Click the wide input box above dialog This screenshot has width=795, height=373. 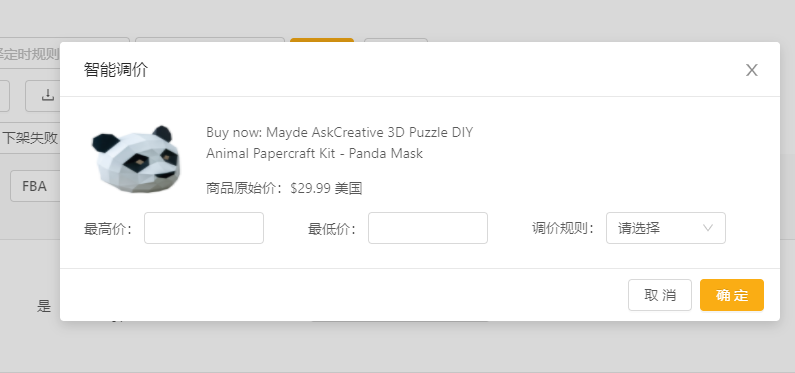coord(210,40)
